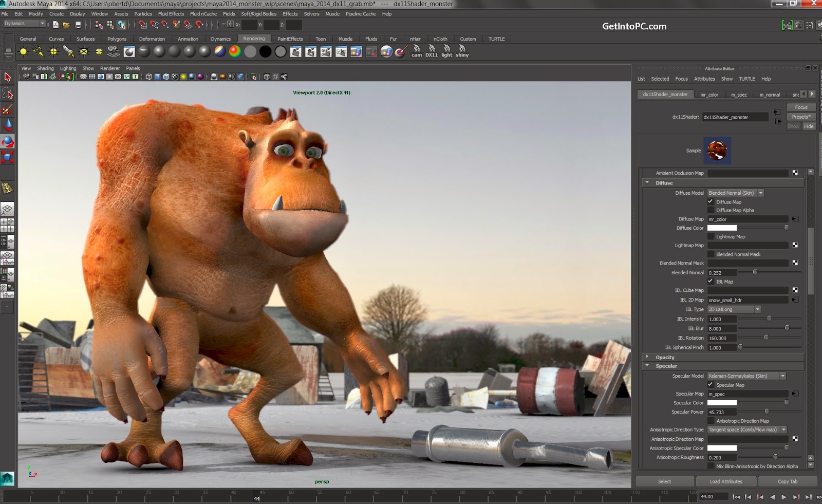Viewport: 822px width, 504px height.
Task: Create an ambient light from the Rendering shelf
Action: 23,51
